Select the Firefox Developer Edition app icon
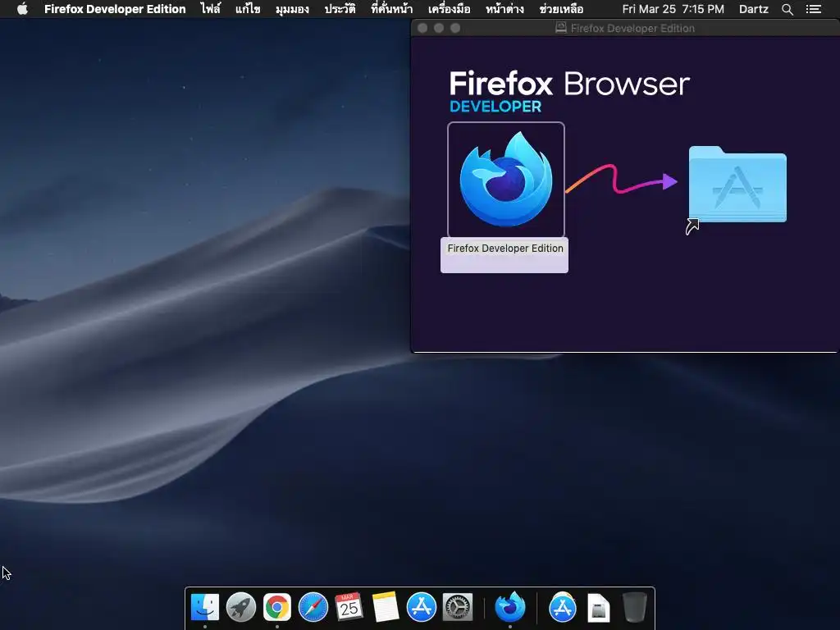 (x=505, y=180)
